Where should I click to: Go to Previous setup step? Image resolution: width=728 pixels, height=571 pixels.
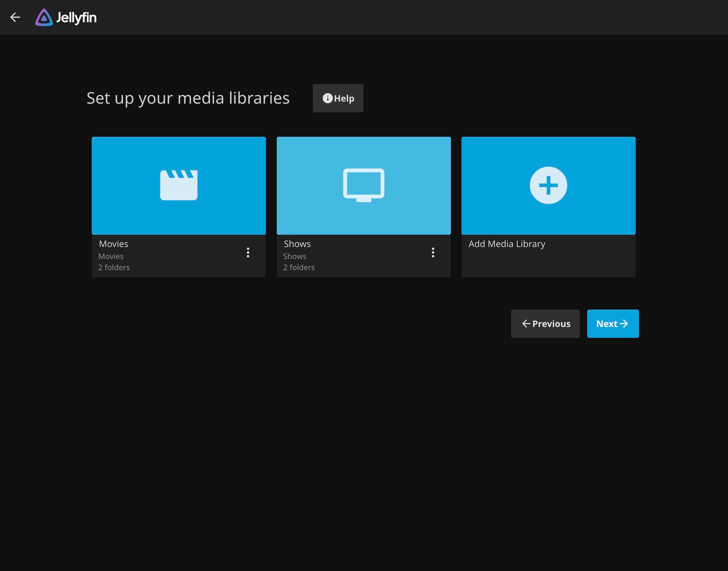tap(545, 324)
